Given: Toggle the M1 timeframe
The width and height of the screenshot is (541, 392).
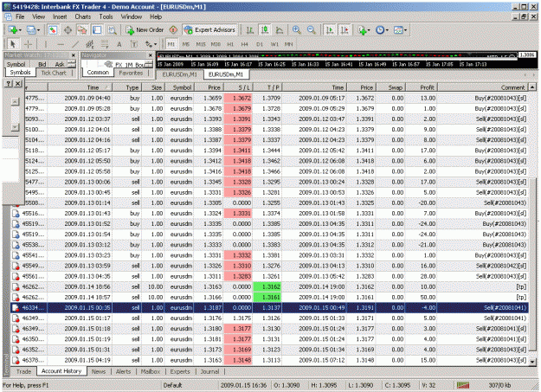Looking at the screenshot, I should pyautogui.click(x=171, y=44).
